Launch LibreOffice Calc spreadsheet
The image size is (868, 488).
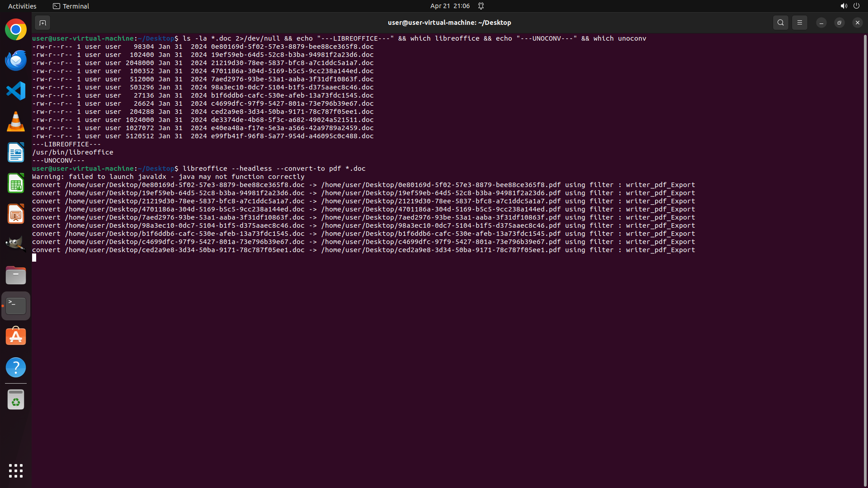16,183
